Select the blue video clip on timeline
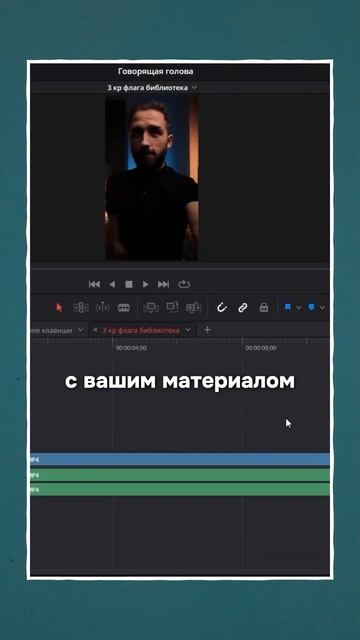This screenshot has width=360, height=640. [x=180, y=459]
